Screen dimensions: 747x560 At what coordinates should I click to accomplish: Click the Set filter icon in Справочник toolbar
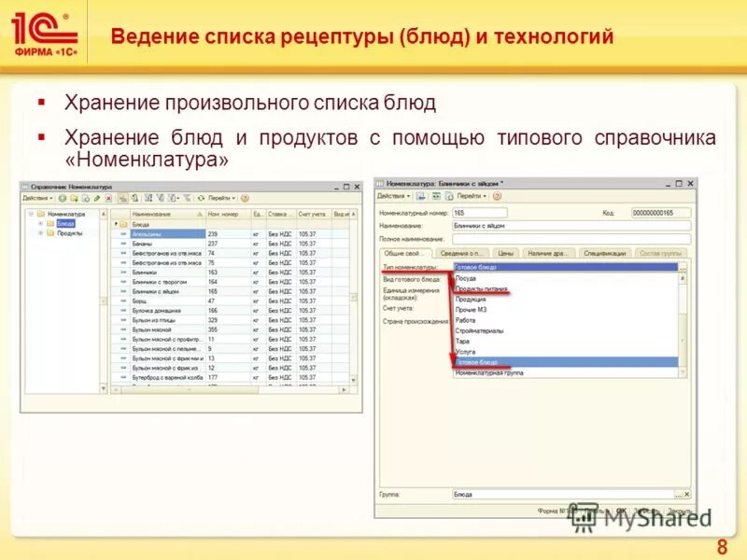[x=148, y=198]
